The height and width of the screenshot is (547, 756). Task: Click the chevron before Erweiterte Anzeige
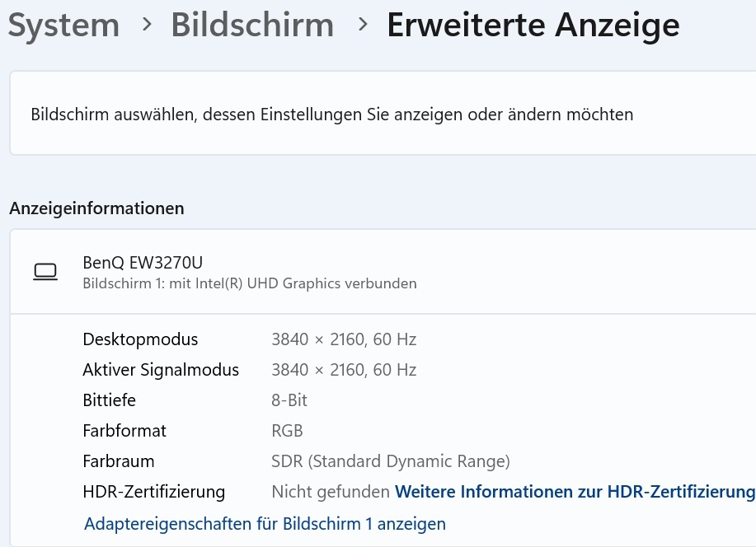(x=363, y=25)
